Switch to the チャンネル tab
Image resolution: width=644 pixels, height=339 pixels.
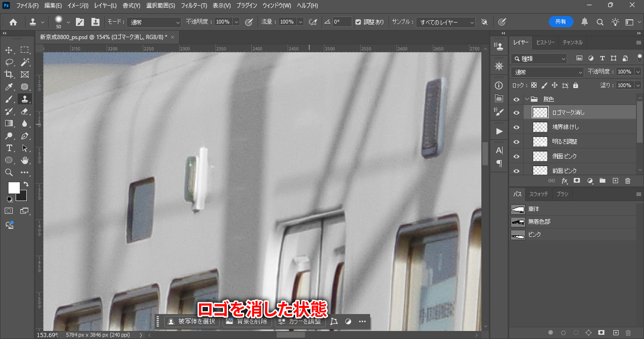click(x=572, y=42)
